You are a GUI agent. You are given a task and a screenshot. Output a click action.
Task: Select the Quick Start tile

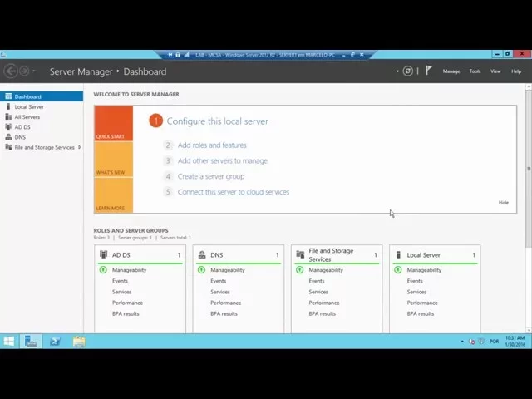click(114, 124)
